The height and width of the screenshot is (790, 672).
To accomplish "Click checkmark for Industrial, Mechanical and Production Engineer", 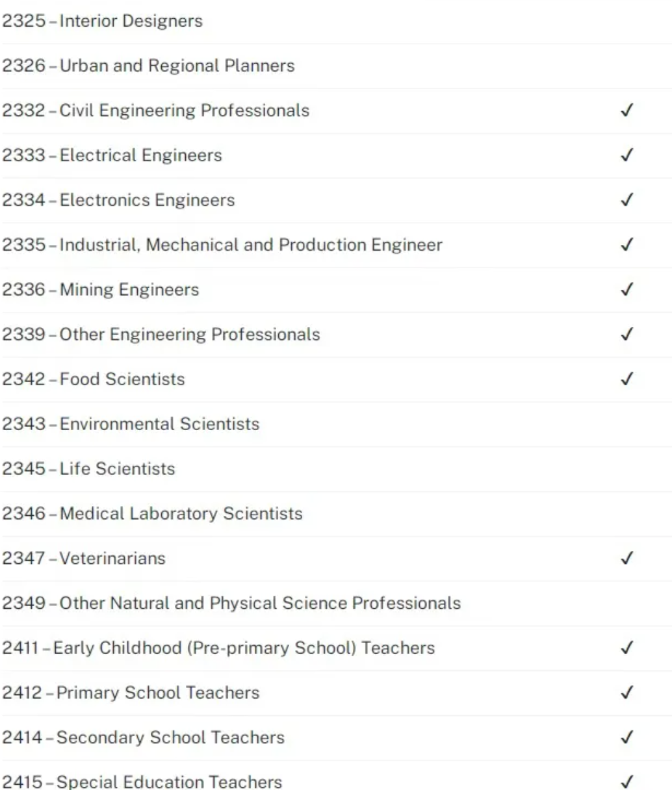I will click(x=627, y=246).
